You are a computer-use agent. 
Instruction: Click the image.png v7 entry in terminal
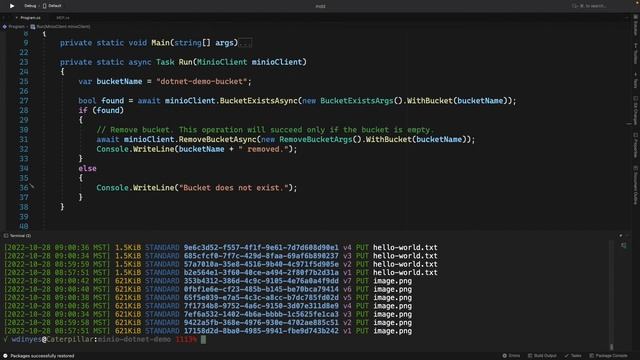(208, 281)
